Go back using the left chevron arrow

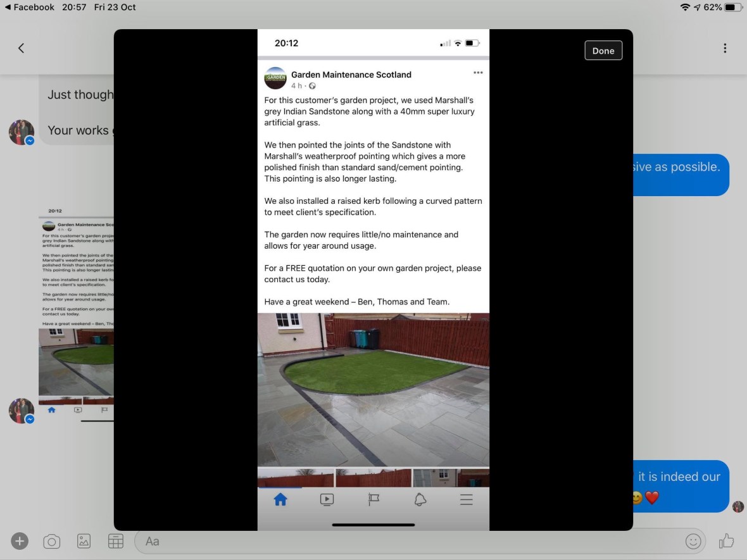21,48
